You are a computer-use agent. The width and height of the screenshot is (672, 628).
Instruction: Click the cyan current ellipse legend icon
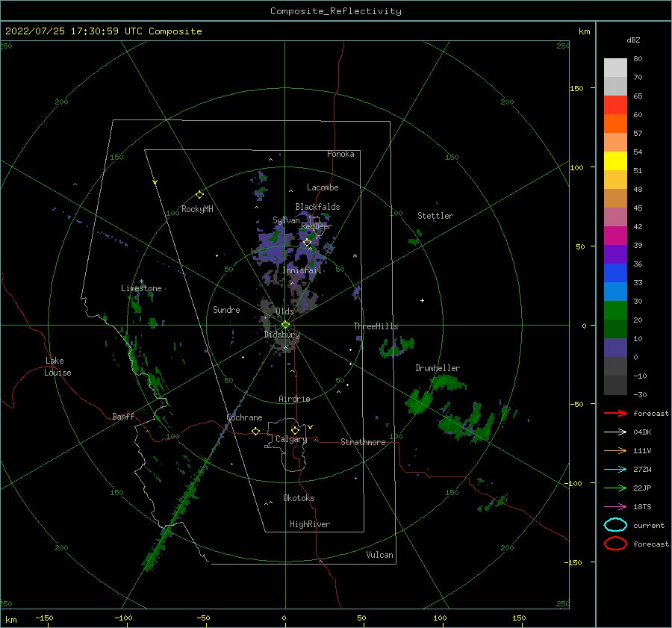click(x=615, y=525)
